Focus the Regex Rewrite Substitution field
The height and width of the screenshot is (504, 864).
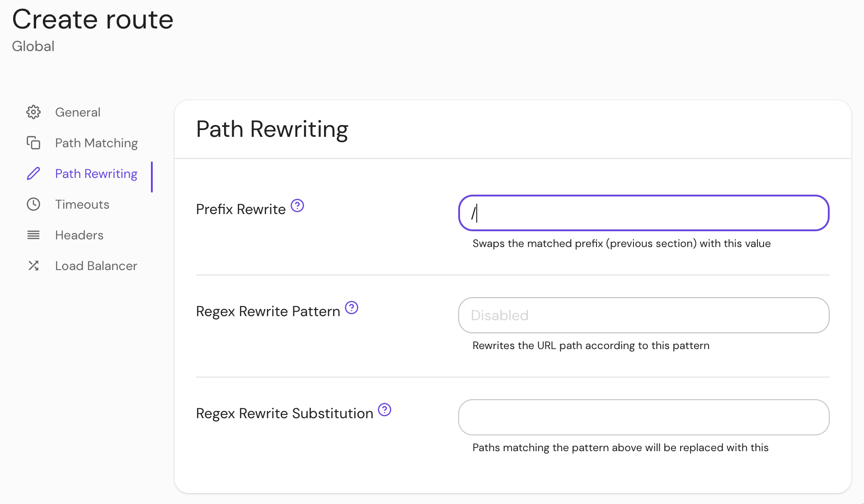coord(642,417)
